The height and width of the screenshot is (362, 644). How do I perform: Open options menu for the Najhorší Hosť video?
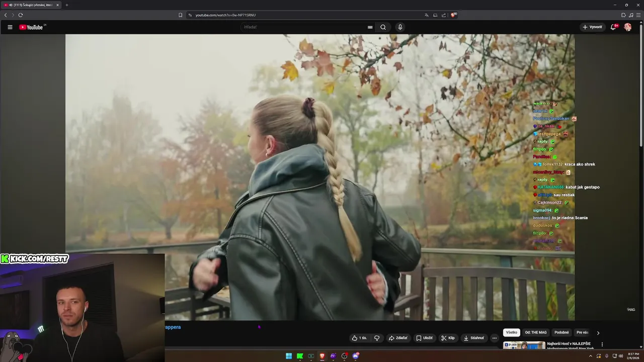click(x=602, y=344)
